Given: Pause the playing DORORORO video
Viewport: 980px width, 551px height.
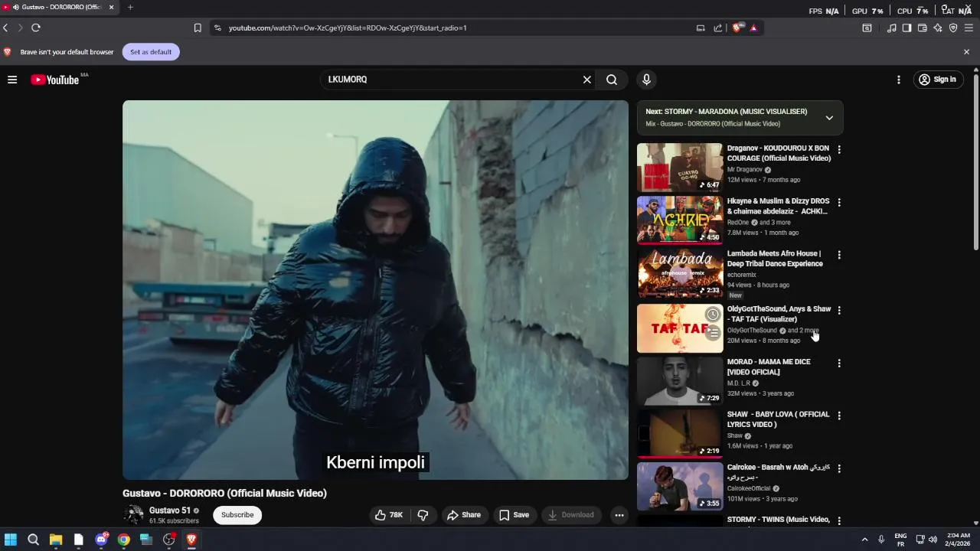Looking at the screenshot, I should click(375, 290).
